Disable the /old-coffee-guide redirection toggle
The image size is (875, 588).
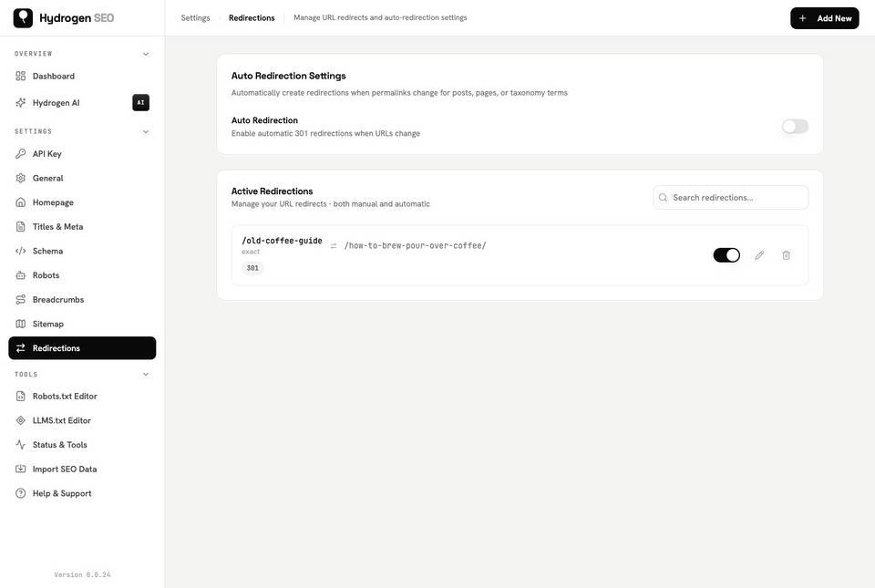[726, 255]
